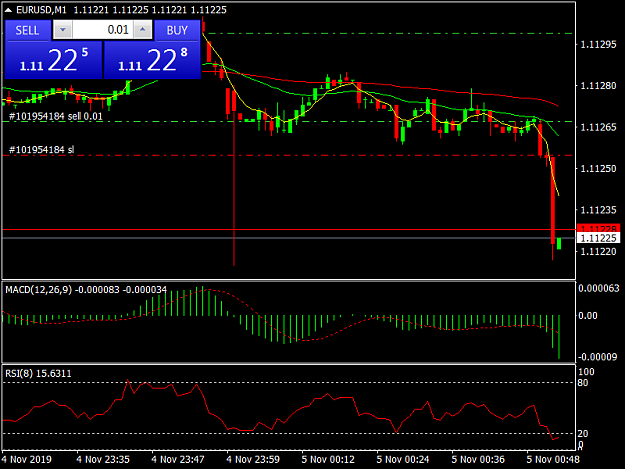The image size is (625, 469).
Task: Click the EURUSD,M1 chart title text
Action: tap(41, 10)
